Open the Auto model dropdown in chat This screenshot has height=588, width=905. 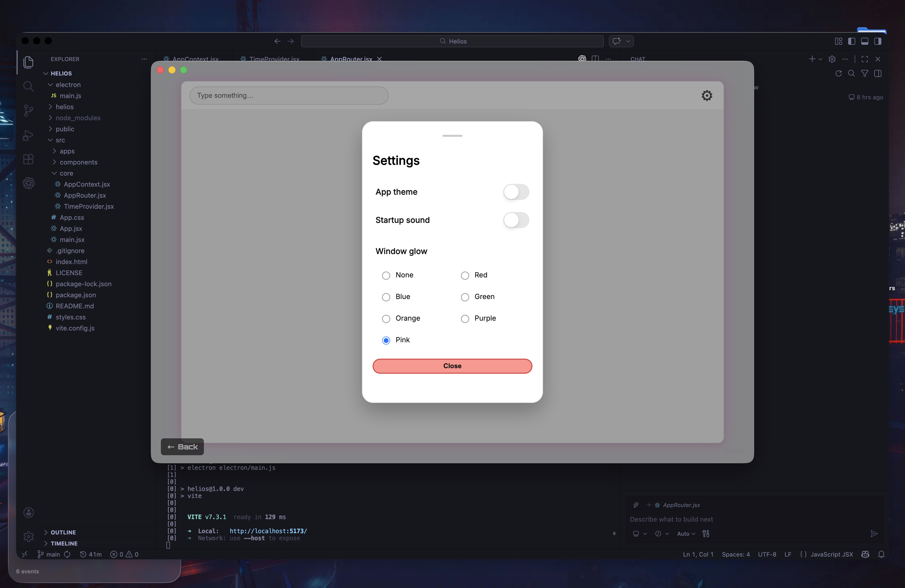686,534
